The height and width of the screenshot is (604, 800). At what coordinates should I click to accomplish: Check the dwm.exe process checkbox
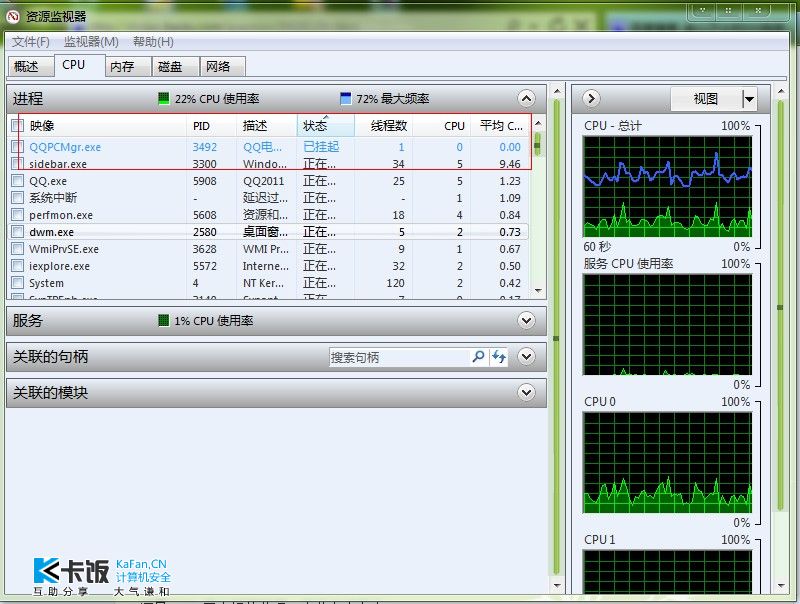point(18,232)
